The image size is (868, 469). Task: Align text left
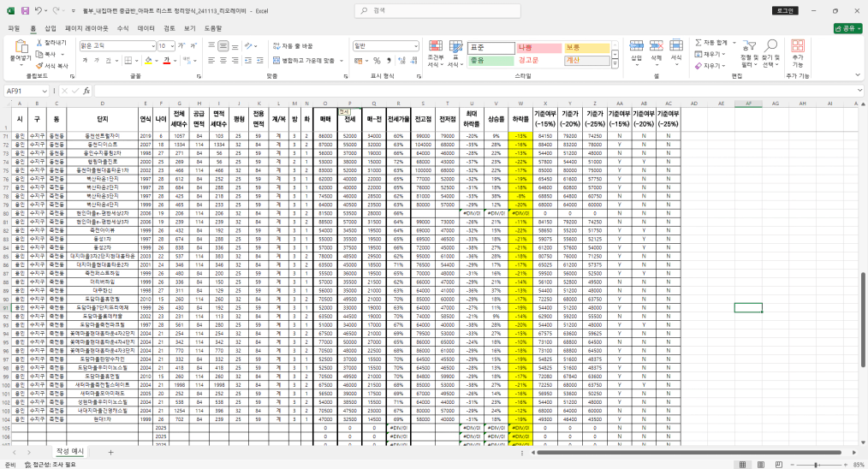211,61
